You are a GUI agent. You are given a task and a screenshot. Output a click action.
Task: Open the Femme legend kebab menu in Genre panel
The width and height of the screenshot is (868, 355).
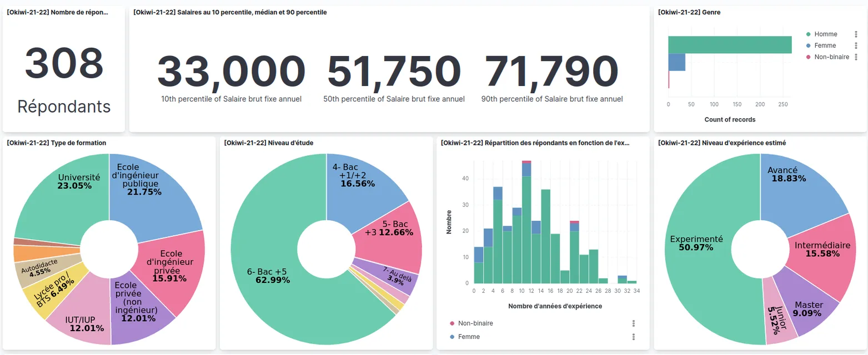coord(856,45)
